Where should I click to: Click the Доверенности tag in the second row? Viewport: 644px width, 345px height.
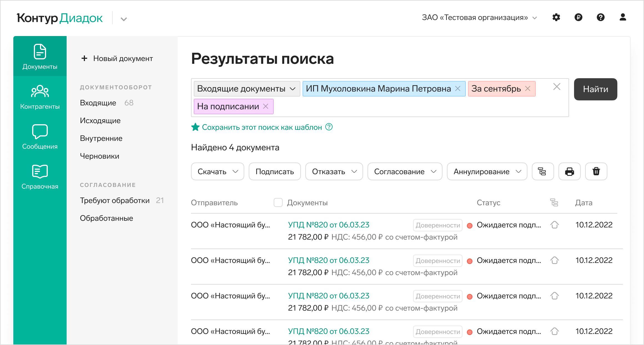point(438,261)
